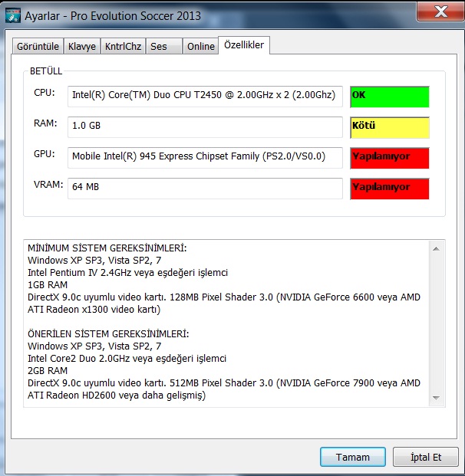
Task: Confirm settings with the Tamam button
Action: 353,457
